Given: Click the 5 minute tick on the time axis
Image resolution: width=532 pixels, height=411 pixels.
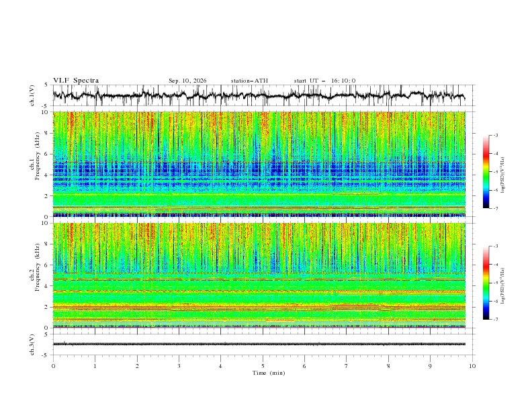Looking at the screenshot, I should (263, 366).
